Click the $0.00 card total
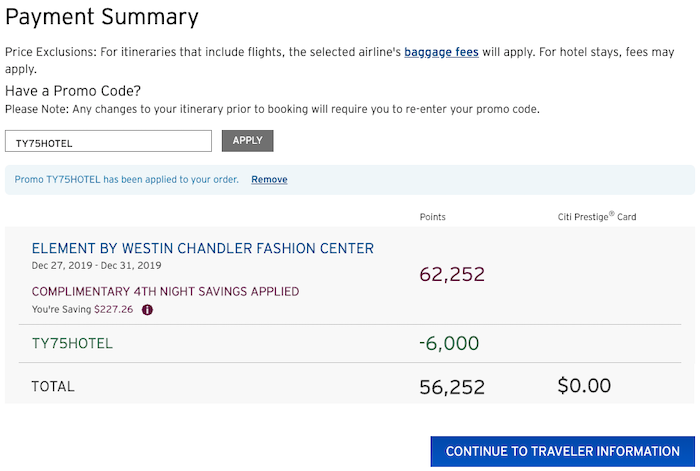The height and width of the screenshot is (471, 700). (x=584, y=385)
